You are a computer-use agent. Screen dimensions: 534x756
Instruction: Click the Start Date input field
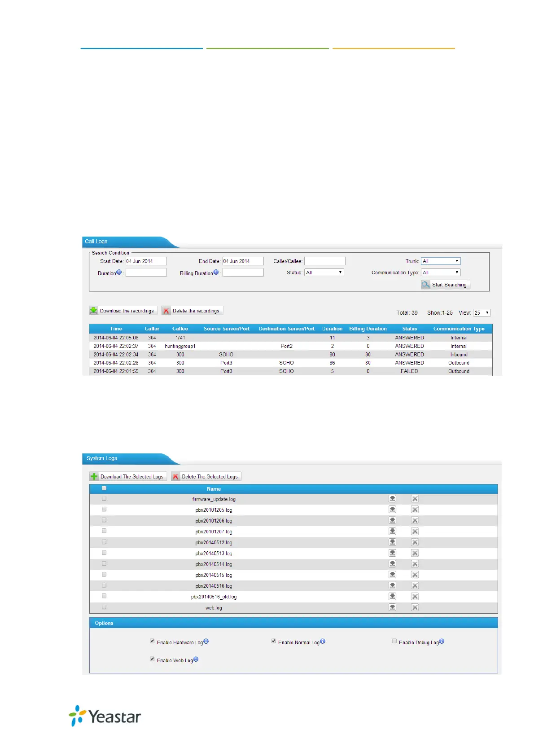[x=146, y=261]
